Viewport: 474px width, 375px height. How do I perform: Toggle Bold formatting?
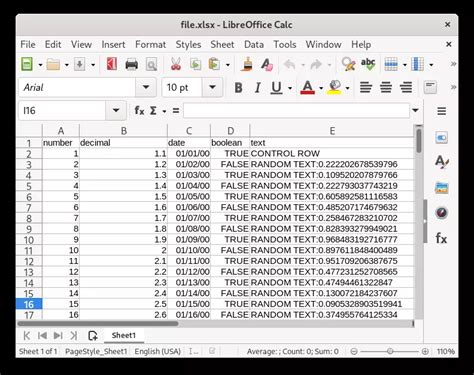pos(238,88)
